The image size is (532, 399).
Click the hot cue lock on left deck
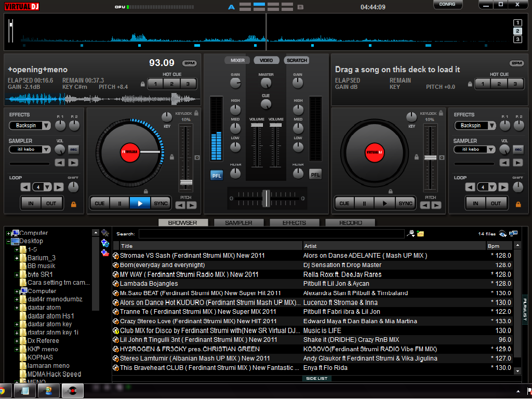click(x=143, y=84)
